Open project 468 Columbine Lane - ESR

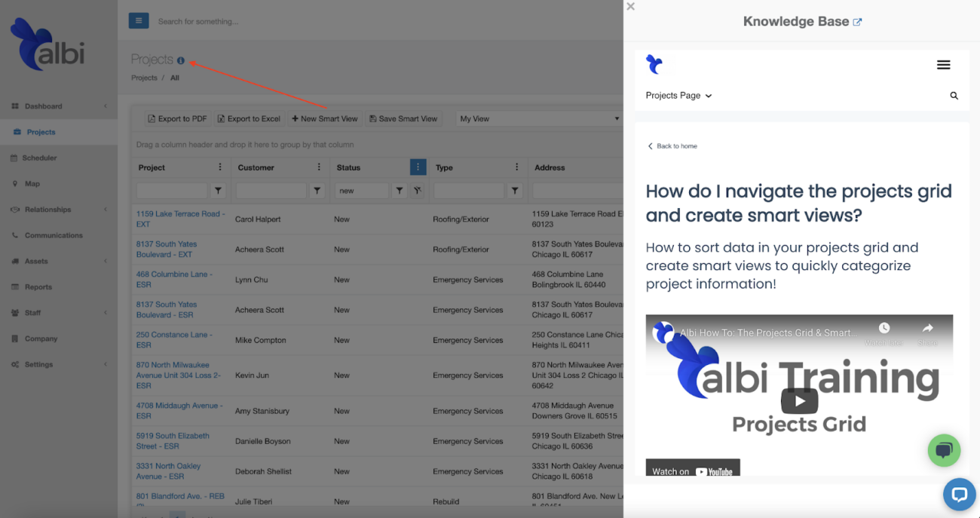coord(174,279)
